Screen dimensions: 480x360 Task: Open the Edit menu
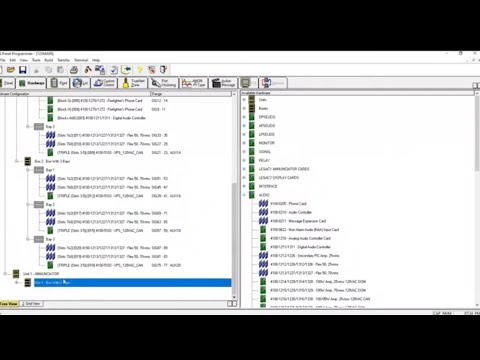tap(13, 60)
